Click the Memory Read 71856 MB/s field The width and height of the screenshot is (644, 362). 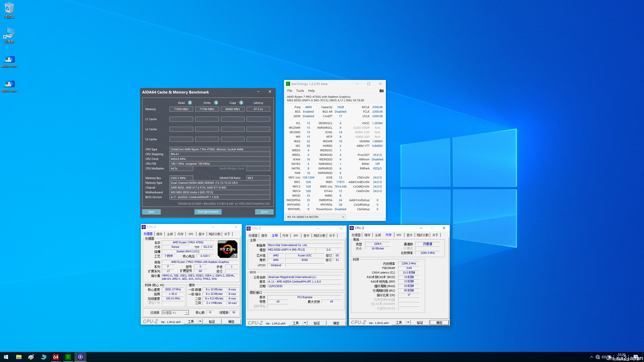coord(181,109)
